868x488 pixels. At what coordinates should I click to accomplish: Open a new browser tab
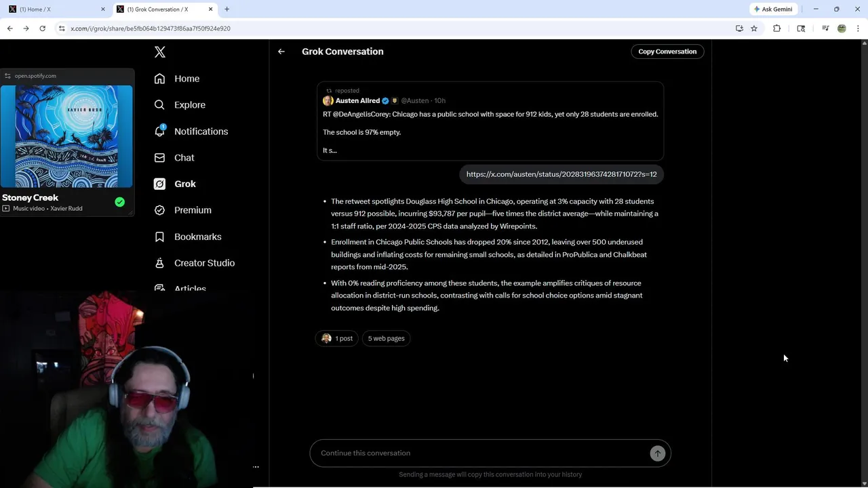pos(226,9)
